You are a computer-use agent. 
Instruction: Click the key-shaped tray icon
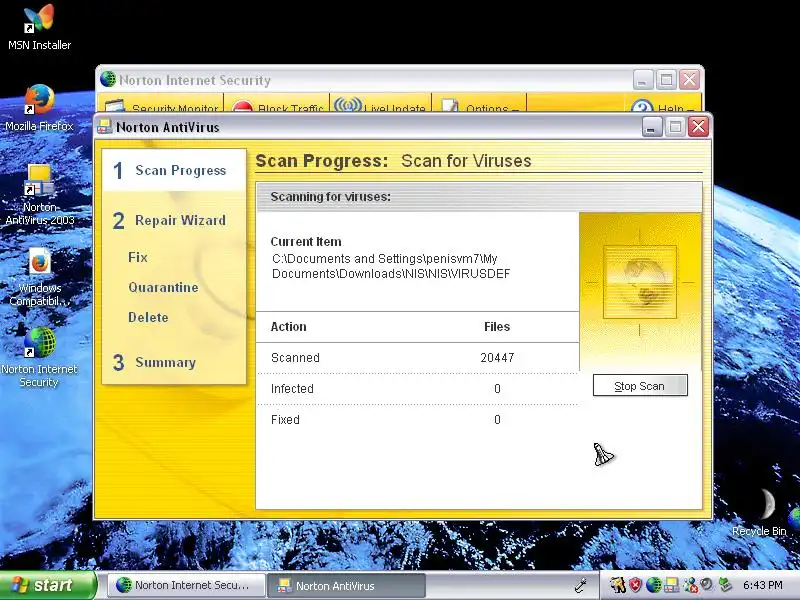tap(618, 585)
